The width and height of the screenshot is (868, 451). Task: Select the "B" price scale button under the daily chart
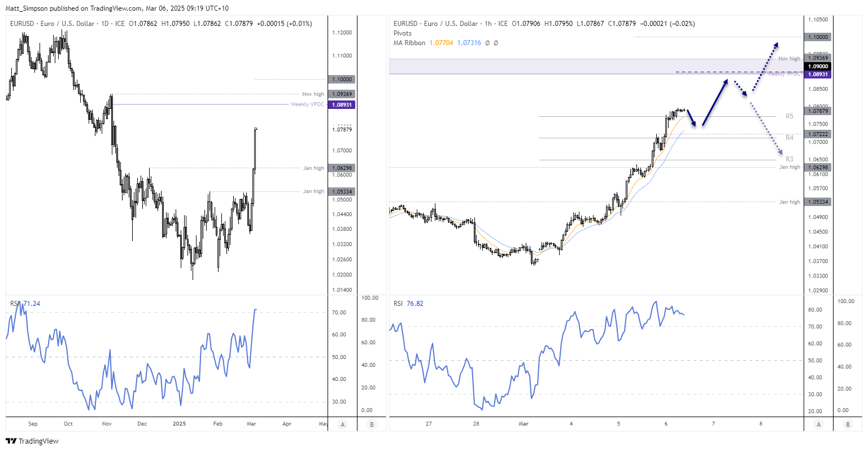point(371,424)
